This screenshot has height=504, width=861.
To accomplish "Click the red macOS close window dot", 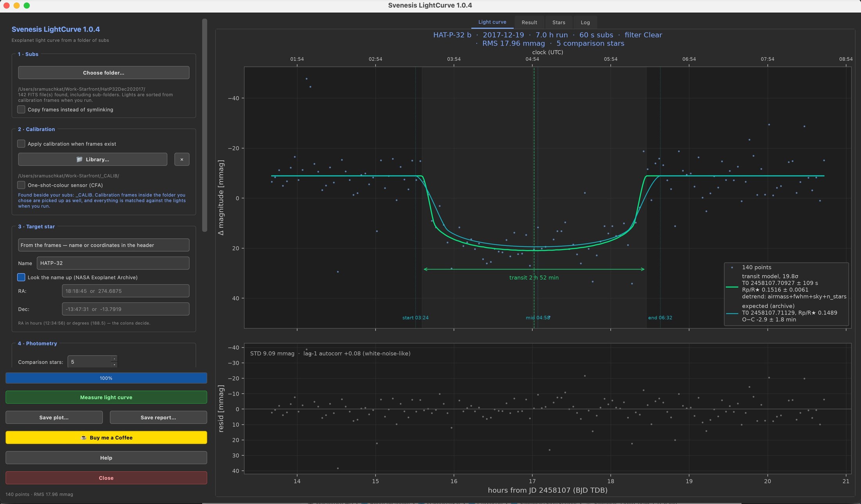I will (6, 5).
